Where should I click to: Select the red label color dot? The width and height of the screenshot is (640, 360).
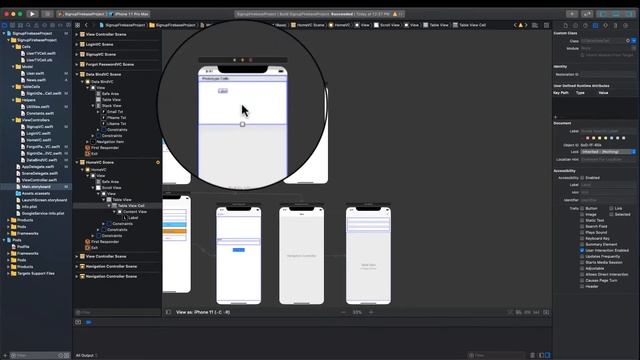[x=588, y=138]
